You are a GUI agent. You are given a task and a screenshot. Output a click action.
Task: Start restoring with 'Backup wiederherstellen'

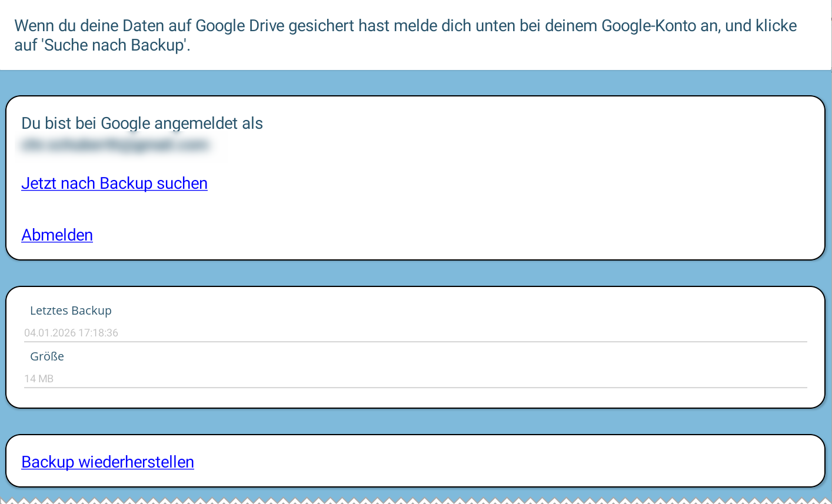108,462
